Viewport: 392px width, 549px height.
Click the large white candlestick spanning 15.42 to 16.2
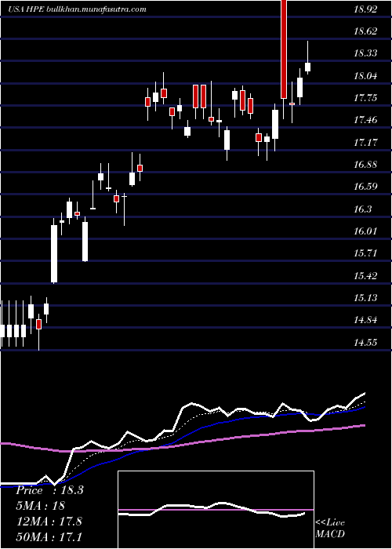point(54,253)
